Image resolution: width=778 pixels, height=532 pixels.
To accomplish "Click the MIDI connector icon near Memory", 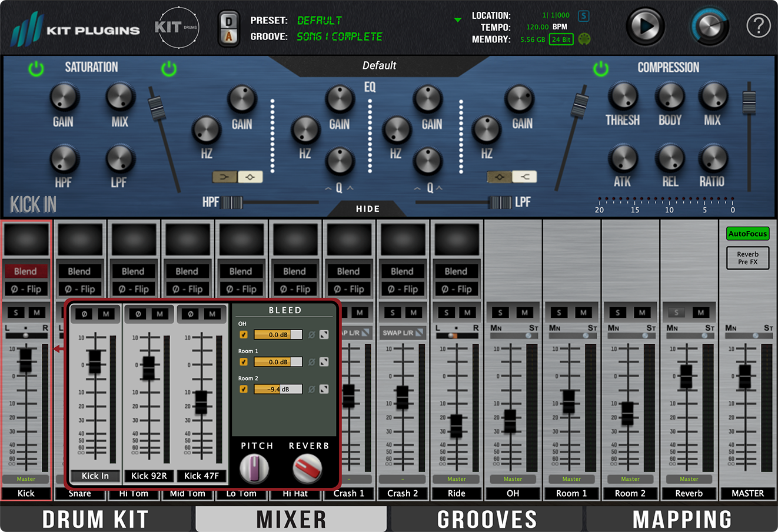I will pyautogui.click(x=583, y=39).
